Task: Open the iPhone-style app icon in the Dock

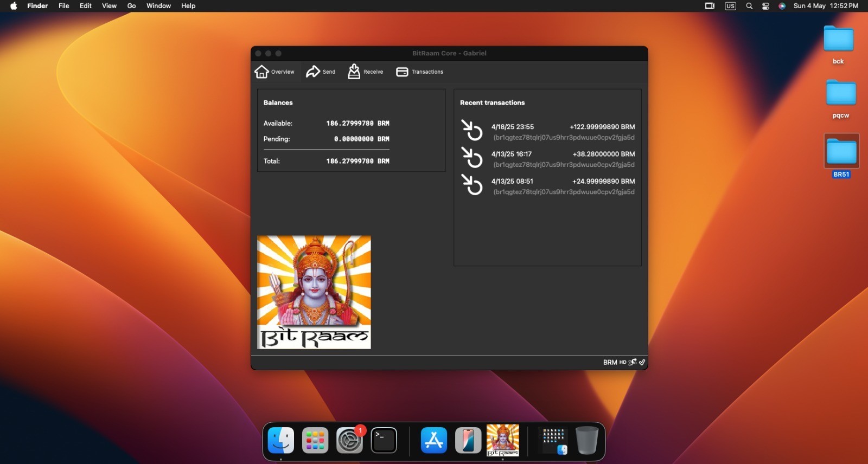Action: coord(468,440)
